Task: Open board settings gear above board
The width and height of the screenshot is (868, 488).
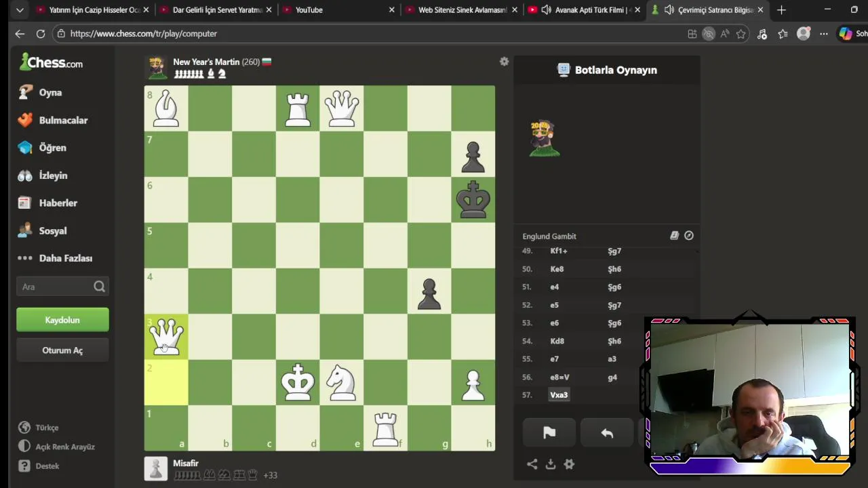Action: pos(504,62)
